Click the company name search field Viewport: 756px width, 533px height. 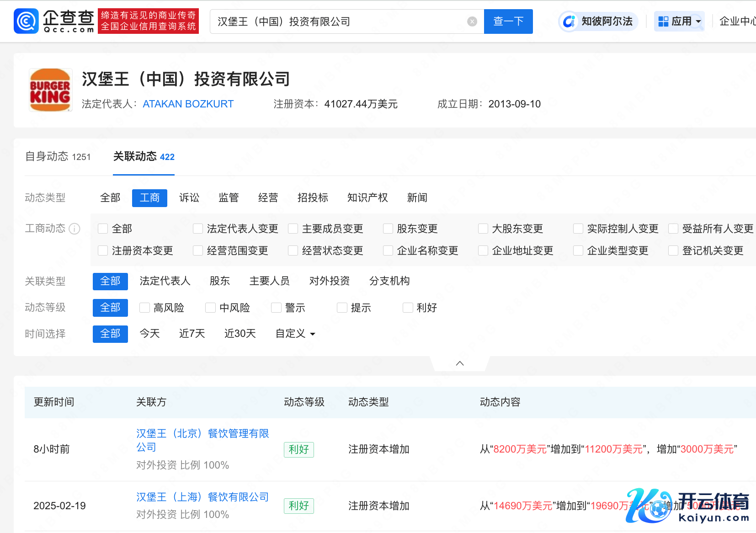coord(338,21)
